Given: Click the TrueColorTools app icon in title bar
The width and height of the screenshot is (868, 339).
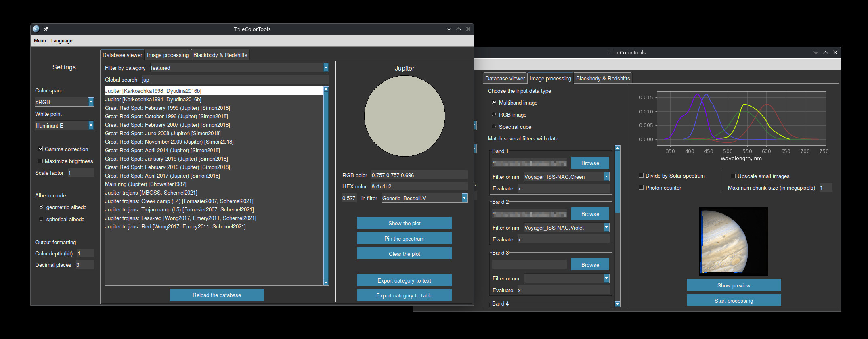Looking at the screenshot, I should click(36, 29).
